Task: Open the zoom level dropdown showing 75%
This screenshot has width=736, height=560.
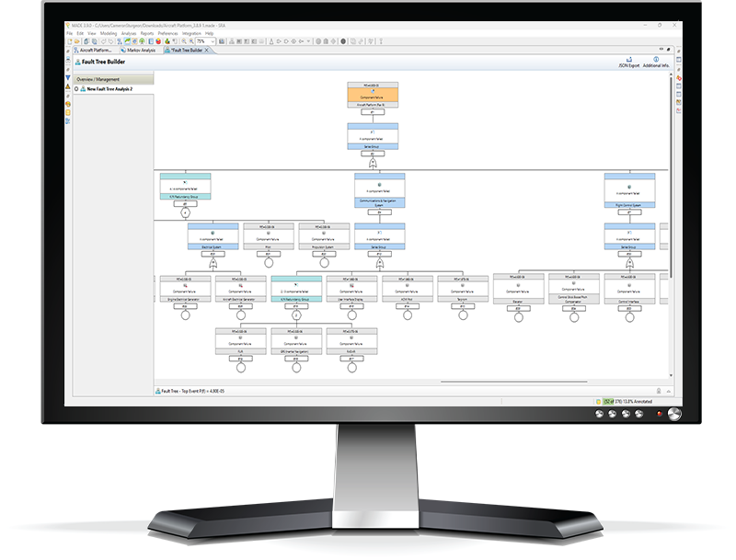Action: (204, 40)
